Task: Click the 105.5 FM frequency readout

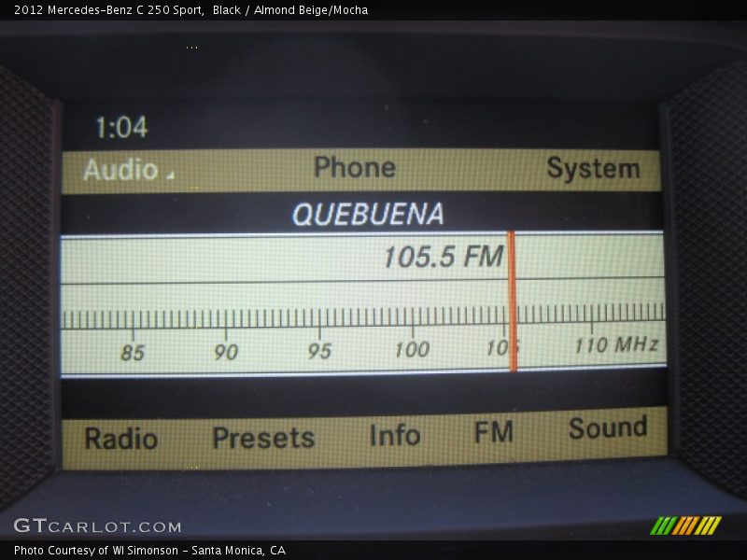Action: [443, 257]
